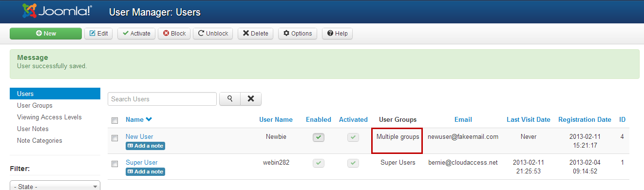Open User Notes in sidebar
Viewport: 644px width, 190px height.
click(33, 129)
